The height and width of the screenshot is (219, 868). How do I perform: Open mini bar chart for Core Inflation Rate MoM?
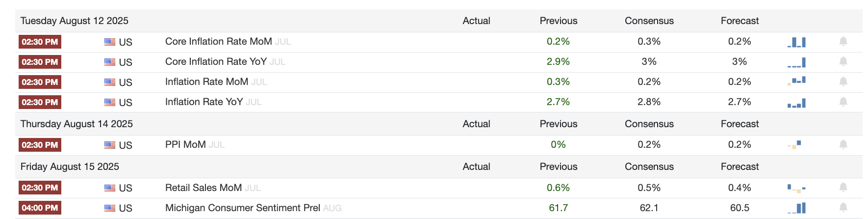pos(796,42)
